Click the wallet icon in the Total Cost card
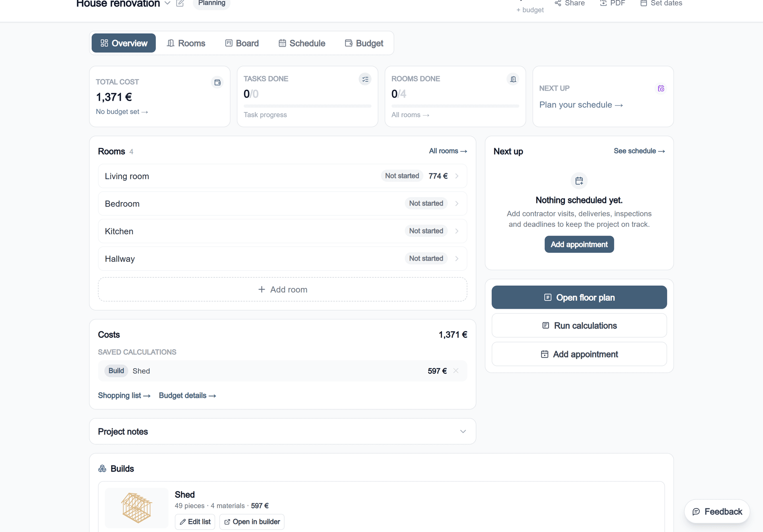 coord(217,82)
